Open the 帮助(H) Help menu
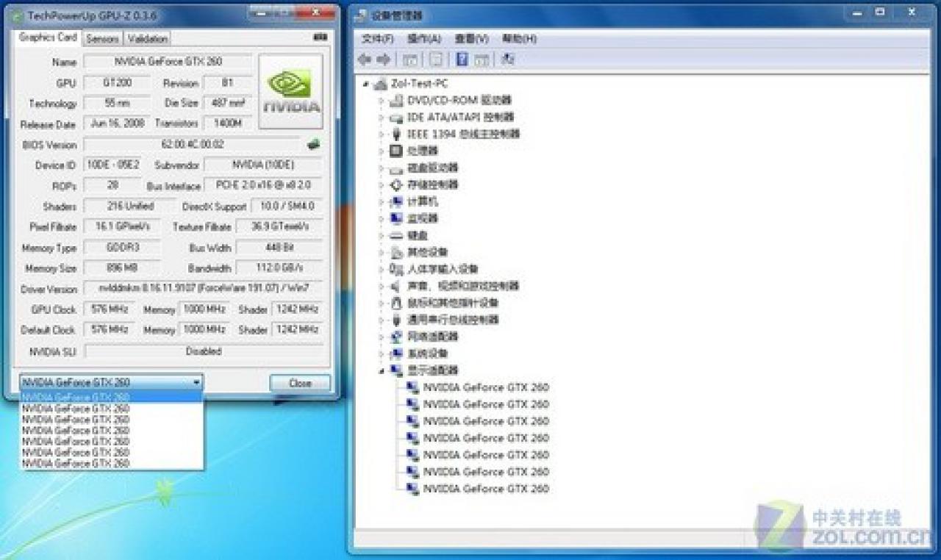Viewport: 941px width, 560px height. 519,38
